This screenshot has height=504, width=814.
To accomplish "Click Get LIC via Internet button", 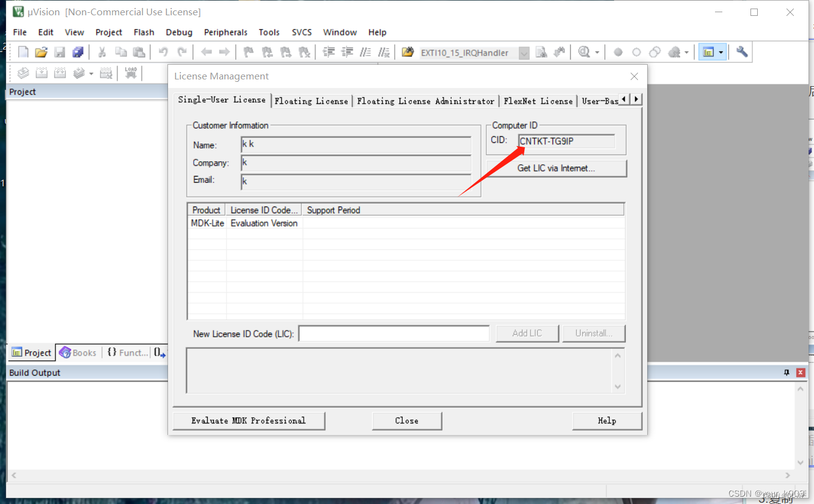I will tap(556, 168).
